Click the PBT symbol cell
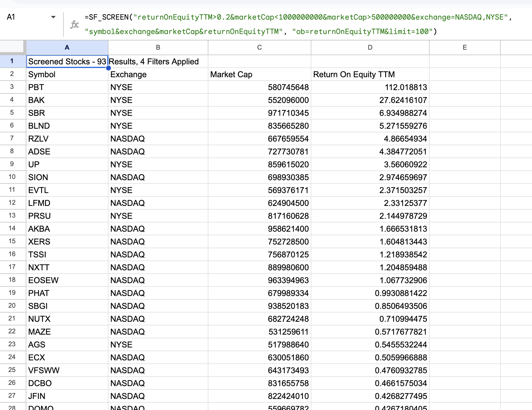The width and height of the screenshot is (532, 410). [67, 87]
